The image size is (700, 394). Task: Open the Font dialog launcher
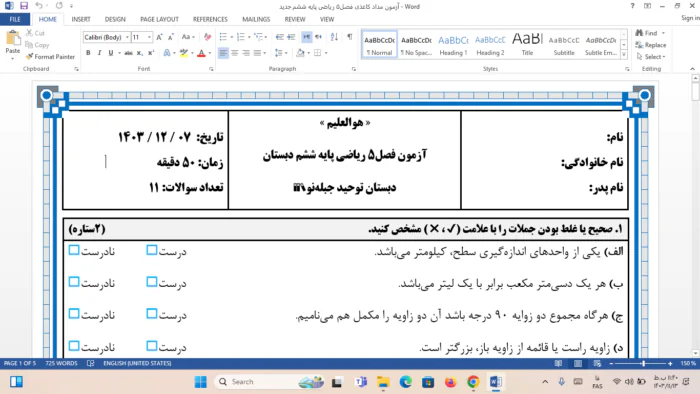pyautogui.click(x=211, y=69)
